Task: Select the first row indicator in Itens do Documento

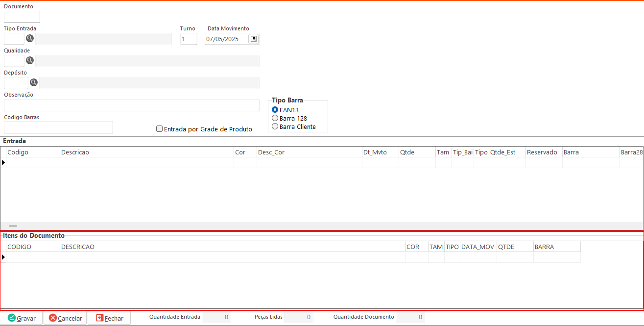Action: coord(3,257)
